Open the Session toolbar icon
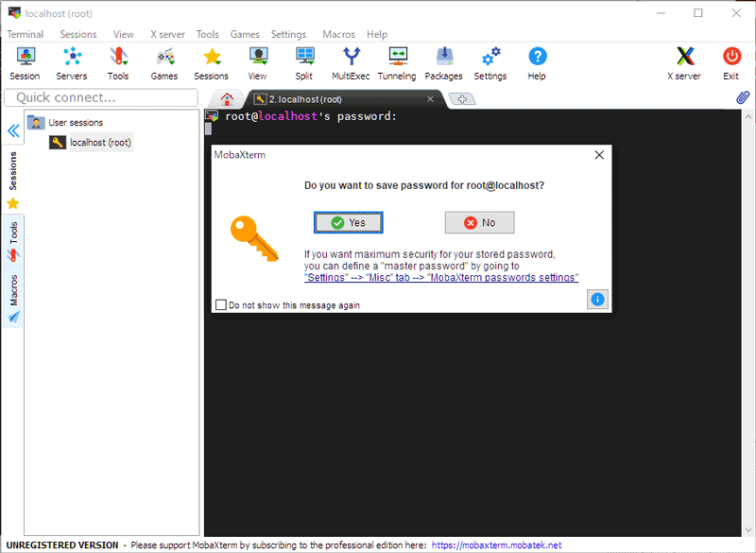The width and height of the screenshot is (756, 553). [25, 62]
